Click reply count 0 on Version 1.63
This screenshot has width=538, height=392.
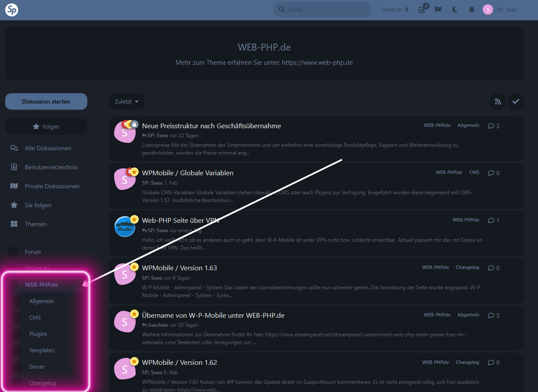coord(493,268)
